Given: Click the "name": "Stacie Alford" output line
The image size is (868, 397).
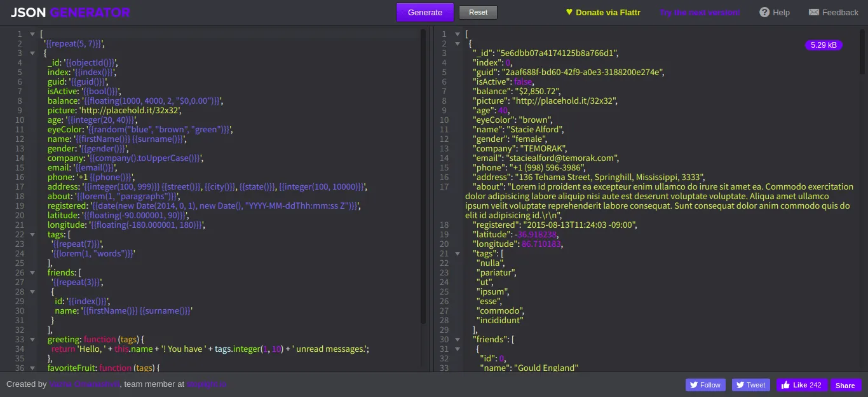Looking at the screenshot, I should click(x=519, y=130).
